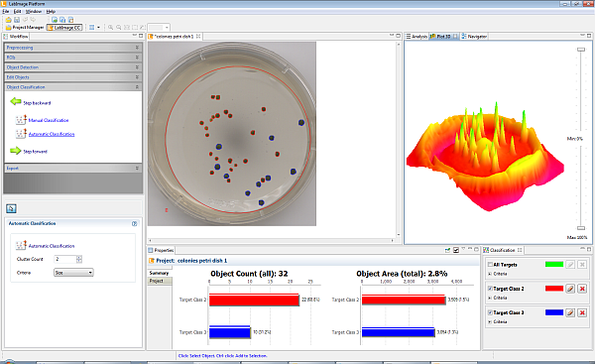The image size is (595, 364).
Task: Toggle the Target Class 2 checkbox
Action: [x=490, y=289]
